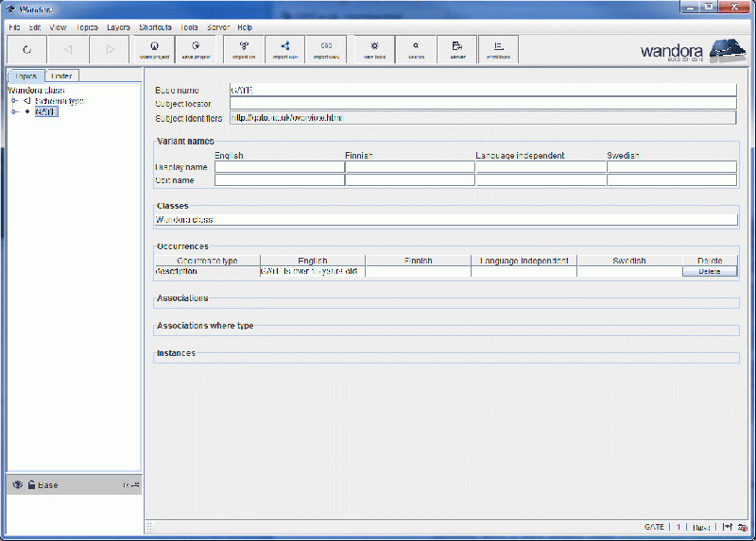Expand the GATE tree node

coord(14,111)
